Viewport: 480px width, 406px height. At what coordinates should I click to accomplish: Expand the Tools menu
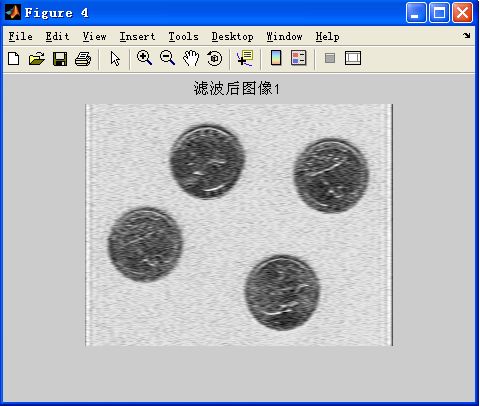[x=183, y=36]
